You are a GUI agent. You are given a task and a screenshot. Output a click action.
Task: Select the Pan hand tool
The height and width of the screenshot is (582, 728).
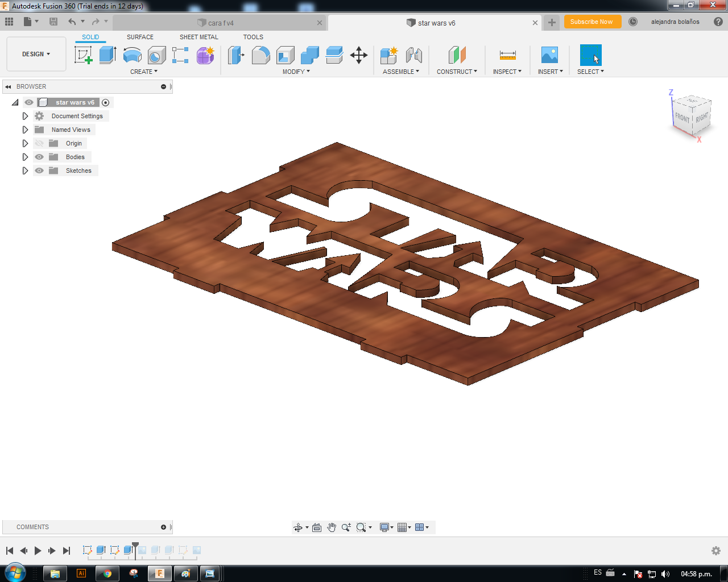coord(332,527)
